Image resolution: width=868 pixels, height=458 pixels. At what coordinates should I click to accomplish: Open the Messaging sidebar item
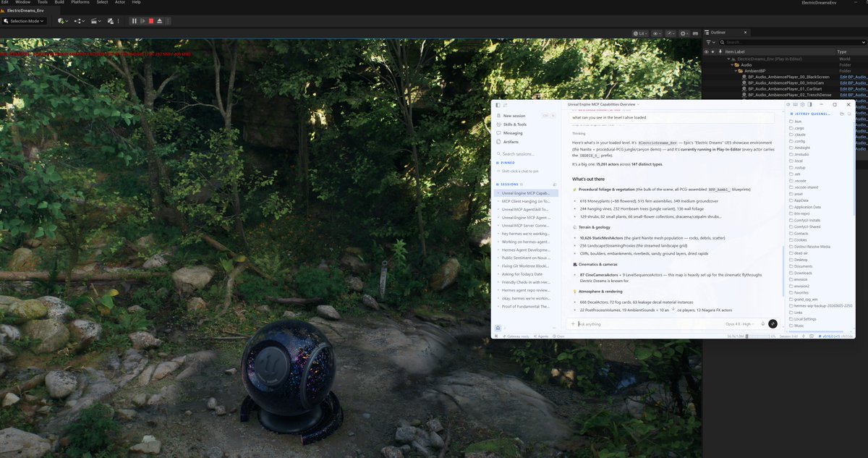pyautogui.click(x=512, y=133)
